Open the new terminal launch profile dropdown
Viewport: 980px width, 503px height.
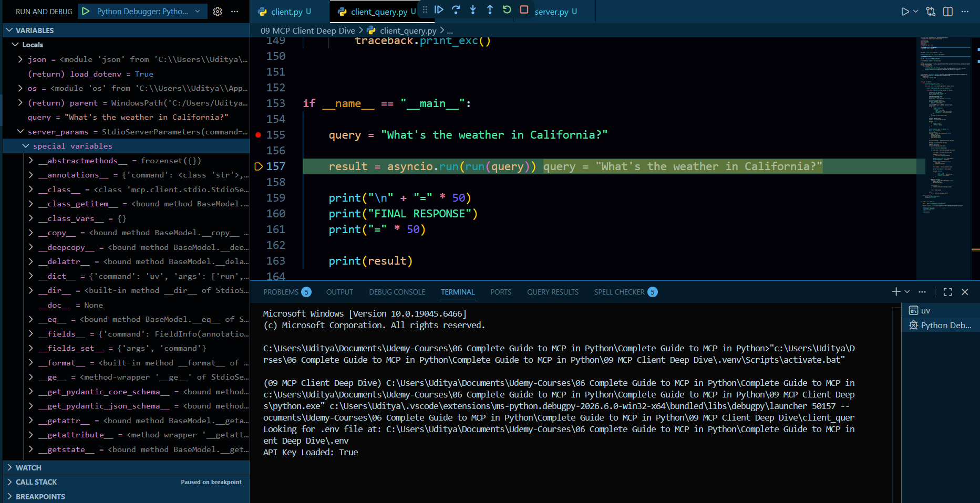(x=907, y=292)
